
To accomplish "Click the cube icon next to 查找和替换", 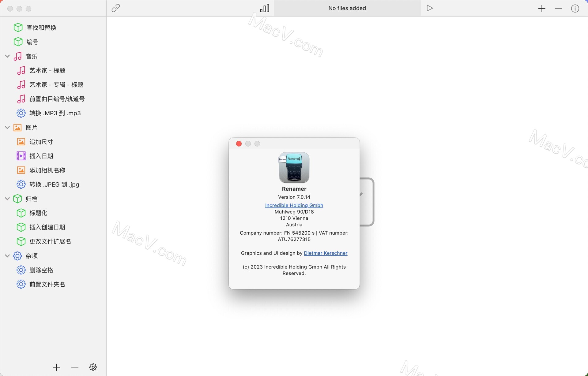I will click(18, 28).
